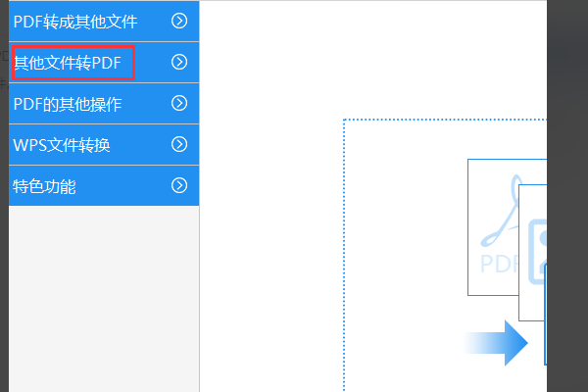Click the circled arrow beside WPS文件转换

tap(179, 144)
